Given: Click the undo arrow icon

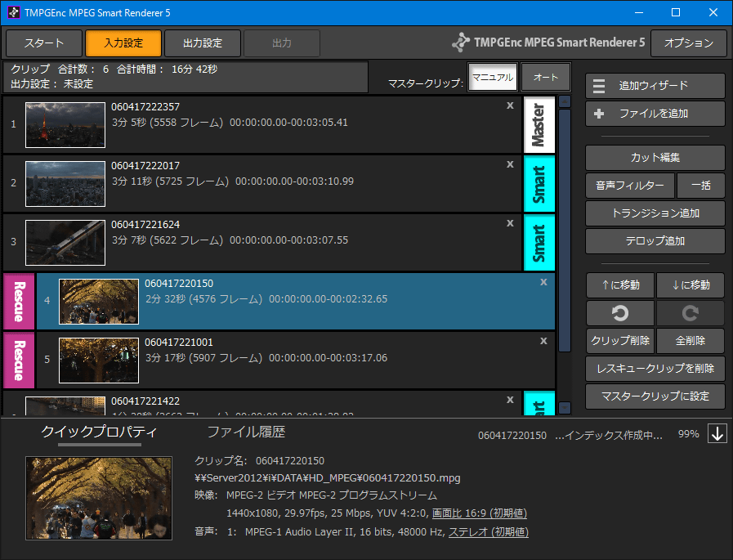Looking at the screenshot, I should (620, 313).
